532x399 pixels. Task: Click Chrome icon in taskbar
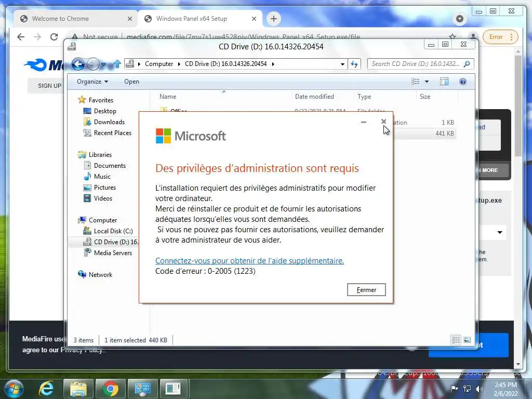pos(111,389)
